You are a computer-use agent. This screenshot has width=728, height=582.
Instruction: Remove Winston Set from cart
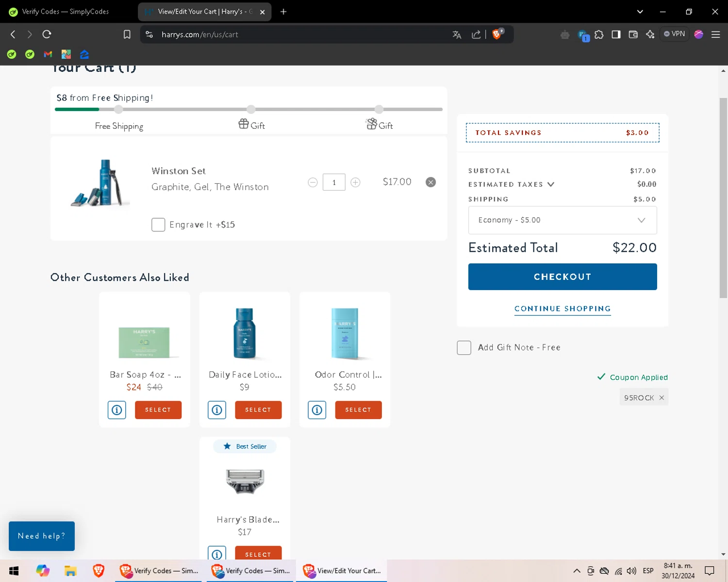430,182
